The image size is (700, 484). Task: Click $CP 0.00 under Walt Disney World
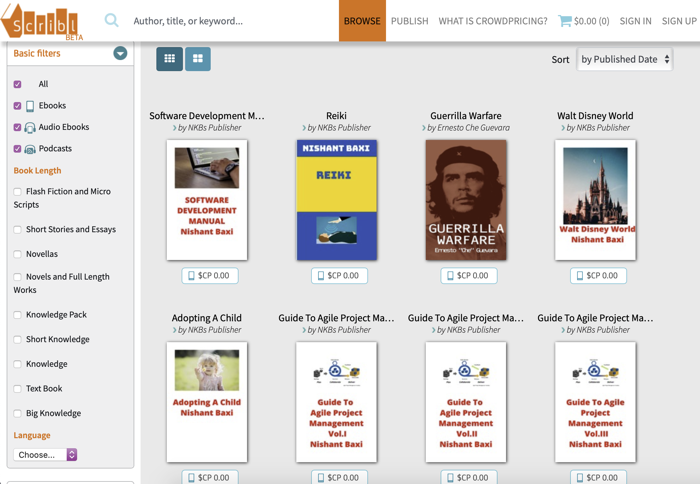pyautogui.click(x=598, y=275)
